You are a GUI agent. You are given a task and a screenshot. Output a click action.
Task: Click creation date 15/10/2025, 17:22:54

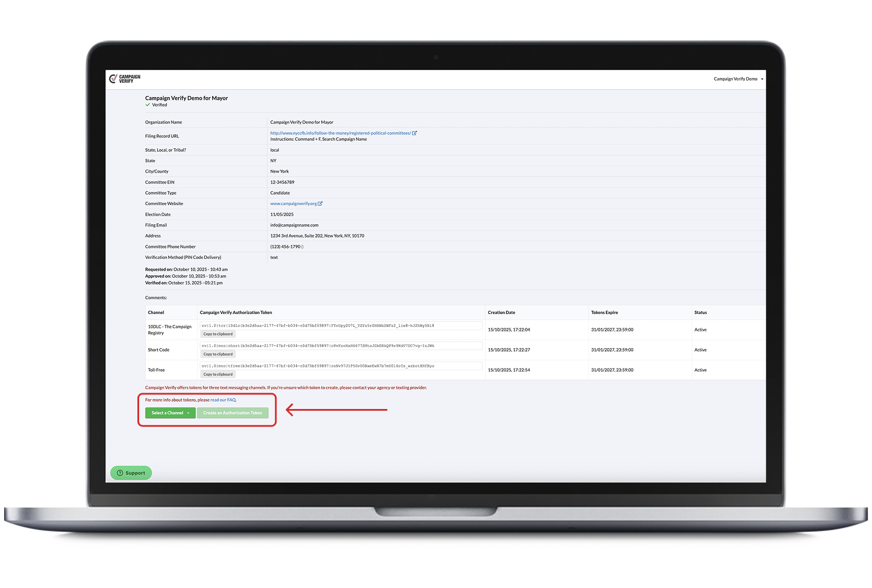click(509, 370)
